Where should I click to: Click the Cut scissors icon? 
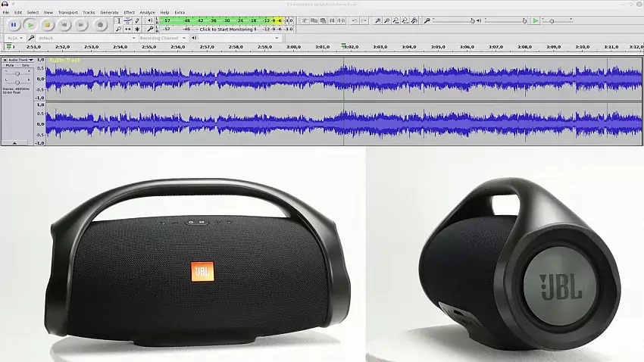click(305, 20)
